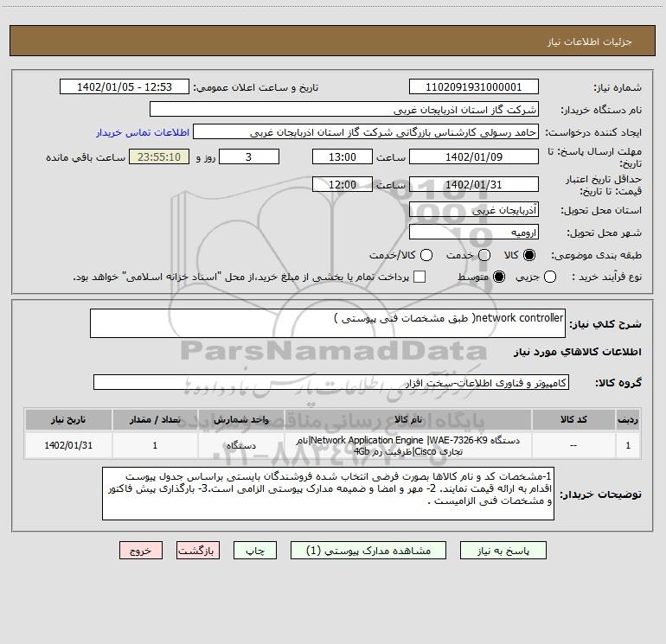Image resolution: width=666 pixels, height=644 pixels.
Task: Click the response deadline time 13:00
Action: (x=343, y=156)
